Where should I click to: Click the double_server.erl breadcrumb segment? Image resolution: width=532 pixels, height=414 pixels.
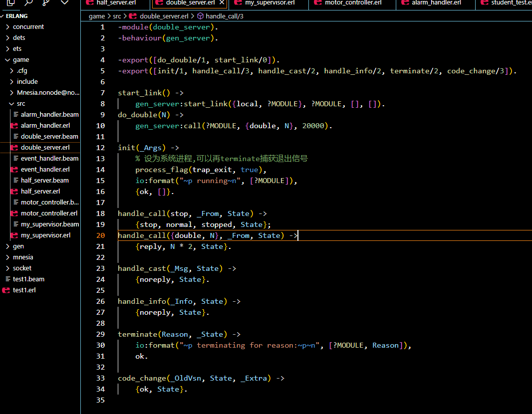click(x=164, y=16)
